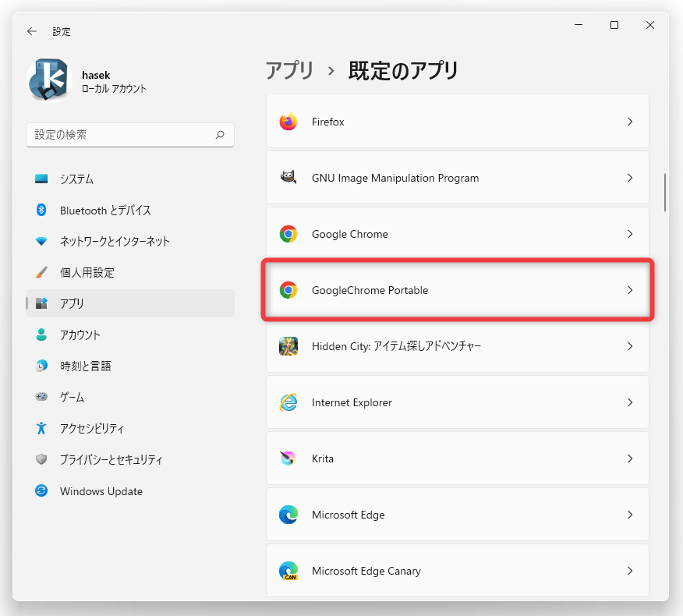This screenshot has width=683, height=616.
Task: Click the Microsoft Edge icon
Action: [x=288, y=515]
